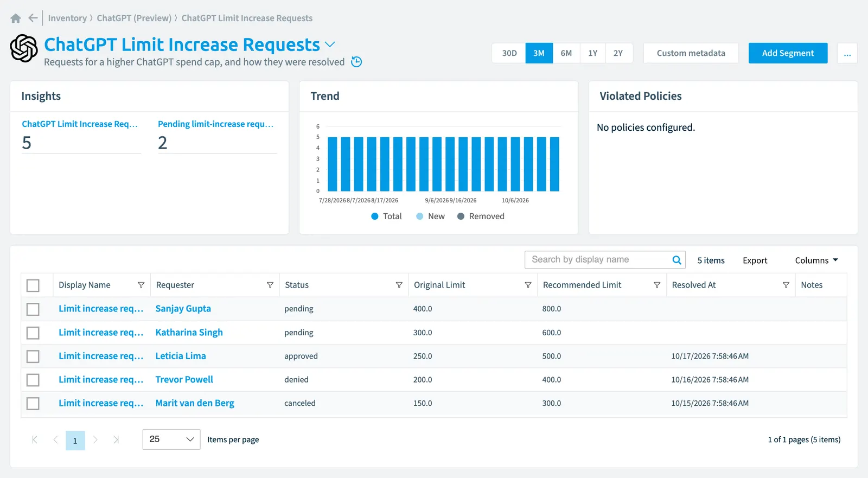Check the Katharina Singh row checkbox
This screenshot has width=868, height=478.
click(x=33, y=333)
